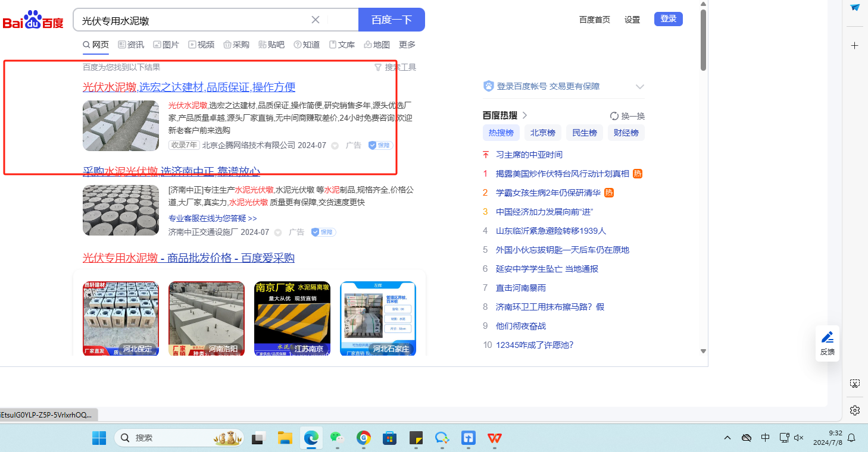Image resolution: width=868 pixels, height=452 pixels.
Task: Click the Baidu logo
Action: (33, 21)
